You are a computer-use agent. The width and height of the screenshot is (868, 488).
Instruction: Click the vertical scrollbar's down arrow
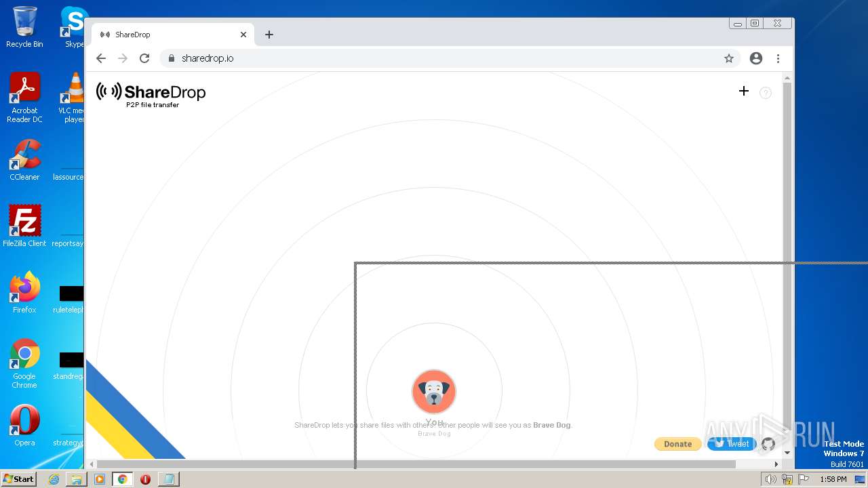point(787,453)
